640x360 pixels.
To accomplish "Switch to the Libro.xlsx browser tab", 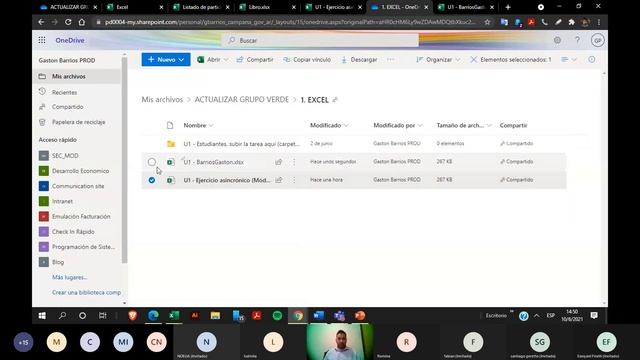I will (267, 7).
